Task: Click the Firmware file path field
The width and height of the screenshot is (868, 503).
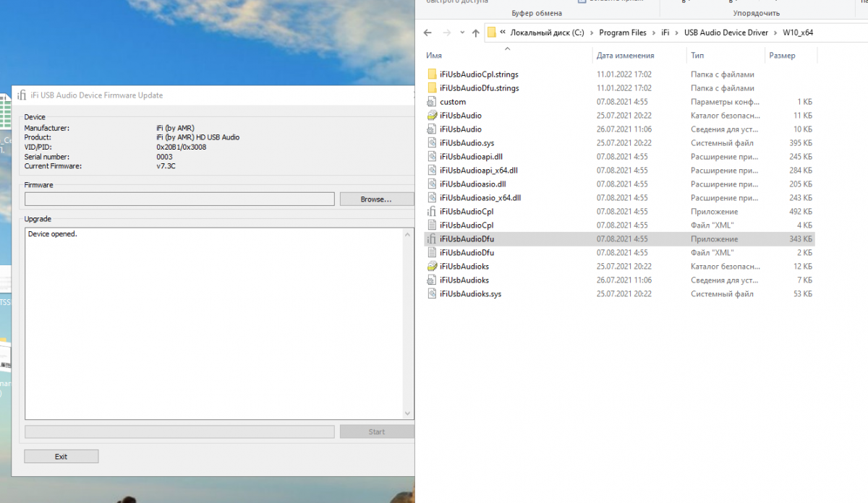Action: tap(179, 199)
